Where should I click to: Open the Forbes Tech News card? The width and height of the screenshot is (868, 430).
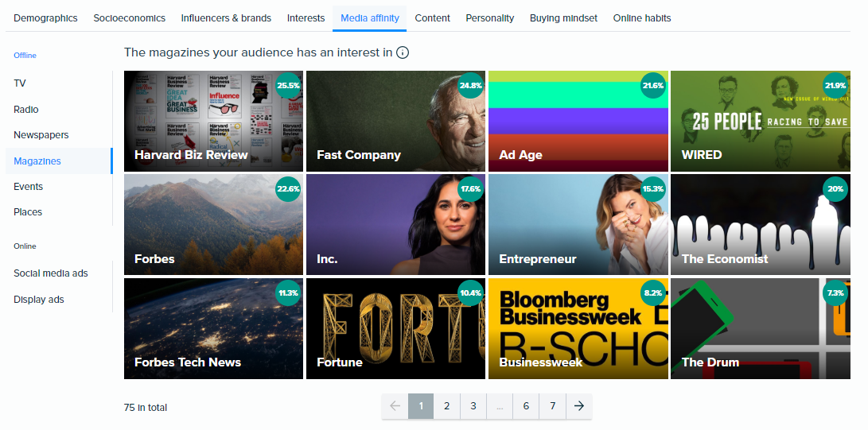click(213, 328)
